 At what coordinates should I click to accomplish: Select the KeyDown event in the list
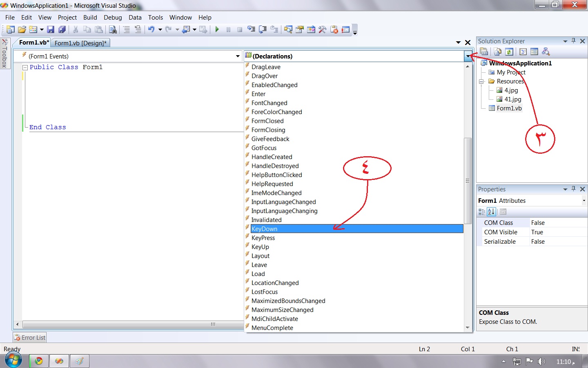point(356,229)
